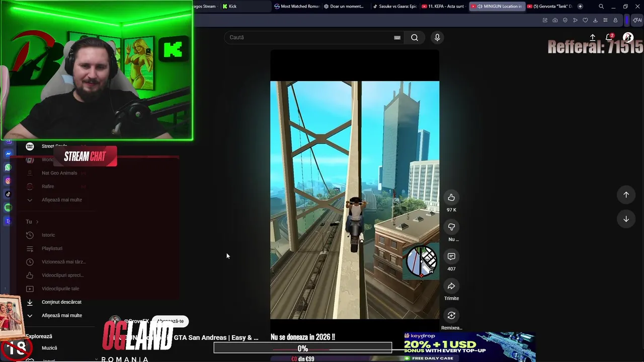Open Nat Geo Animals subscription
The image size is (644, 362).
[x=59, y=173]
